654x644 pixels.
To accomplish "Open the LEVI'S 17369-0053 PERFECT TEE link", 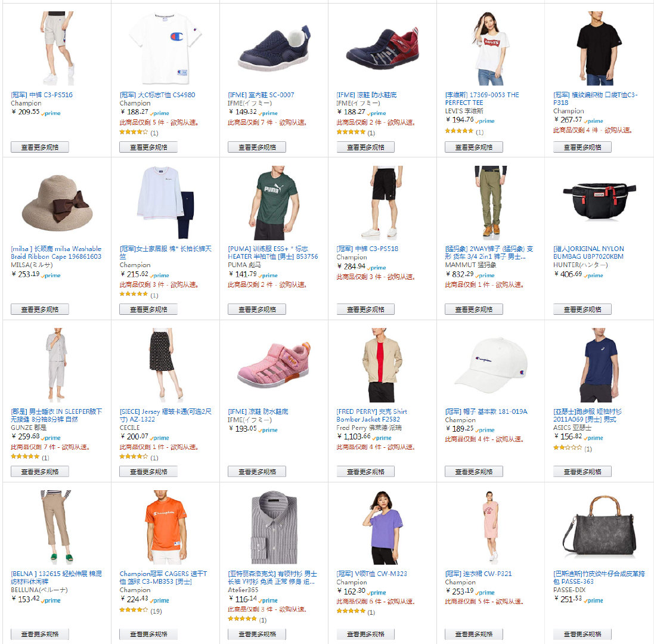I will (482, 99).
